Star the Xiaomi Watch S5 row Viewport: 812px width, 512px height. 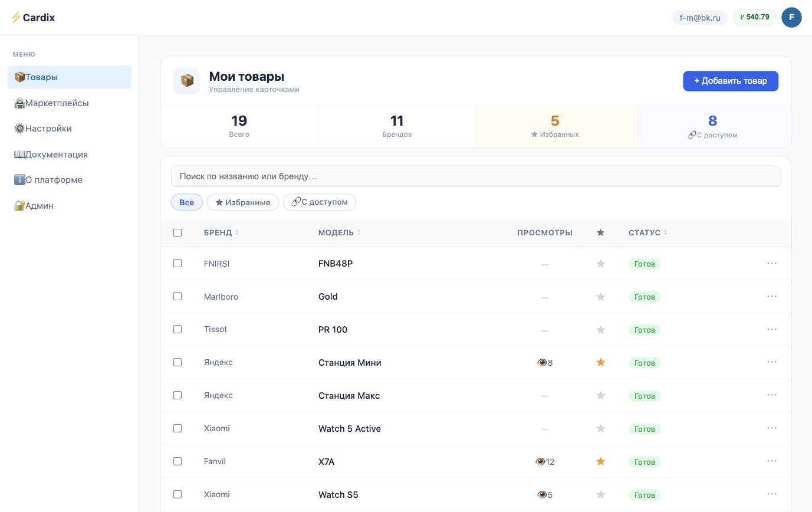(x=600, y=494)
